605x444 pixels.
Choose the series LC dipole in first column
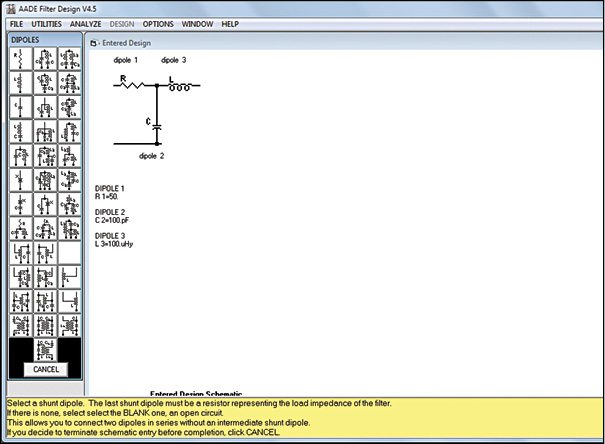click(x=20, y=131)
